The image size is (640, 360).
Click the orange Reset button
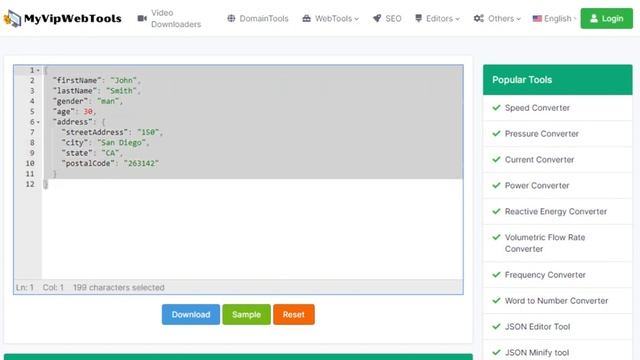(293, 314)
